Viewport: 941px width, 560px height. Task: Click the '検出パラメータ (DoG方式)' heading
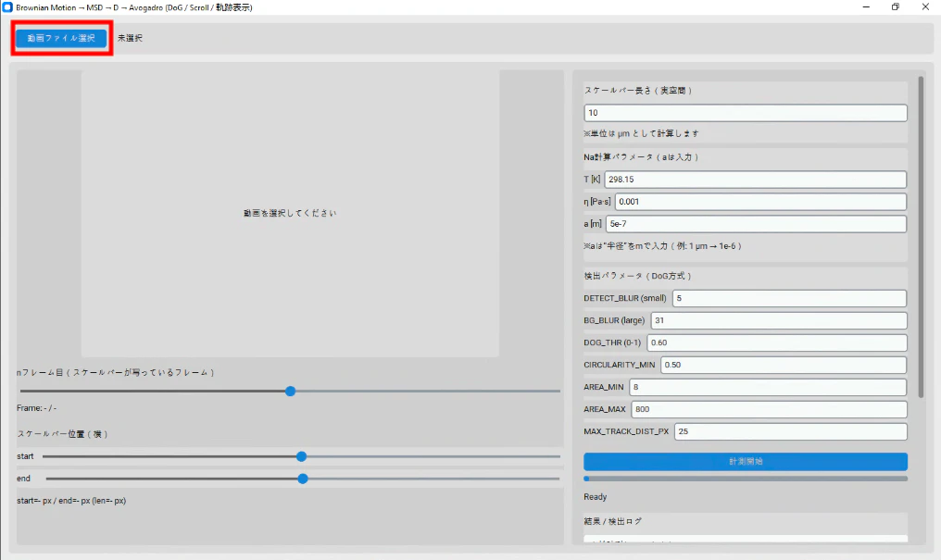coord(638,276)
